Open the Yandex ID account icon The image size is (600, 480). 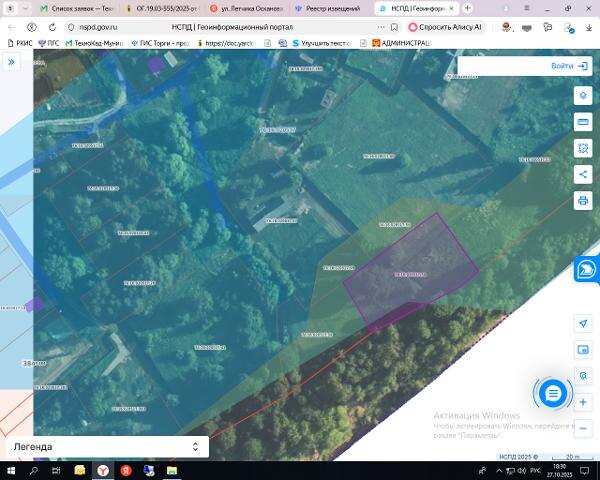32,27
